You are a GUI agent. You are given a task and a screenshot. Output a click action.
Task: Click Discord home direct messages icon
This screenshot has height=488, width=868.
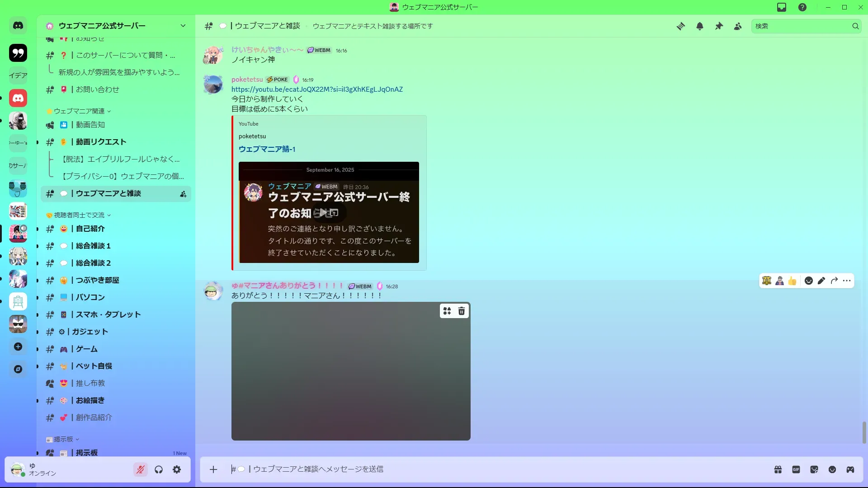click(x=18, y=26)
